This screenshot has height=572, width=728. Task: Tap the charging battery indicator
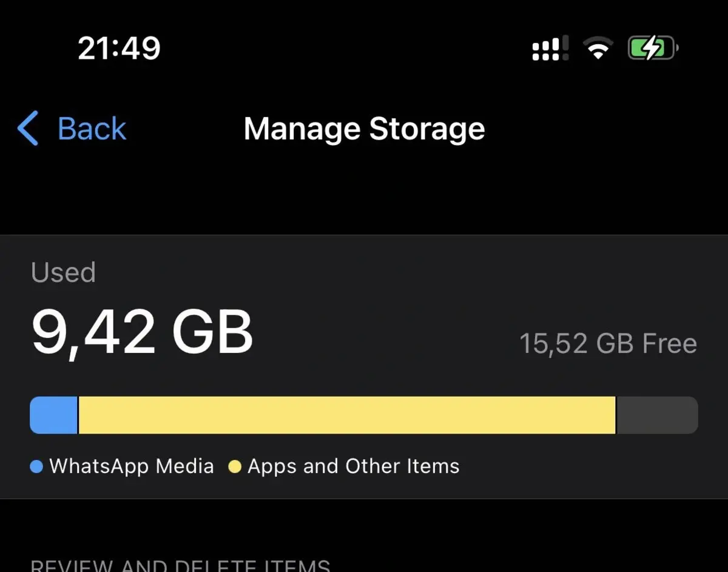coord(652,49)
